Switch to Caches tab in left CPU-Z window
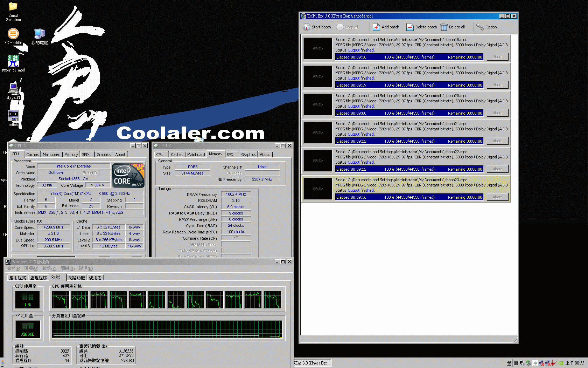 click(33, 155)
